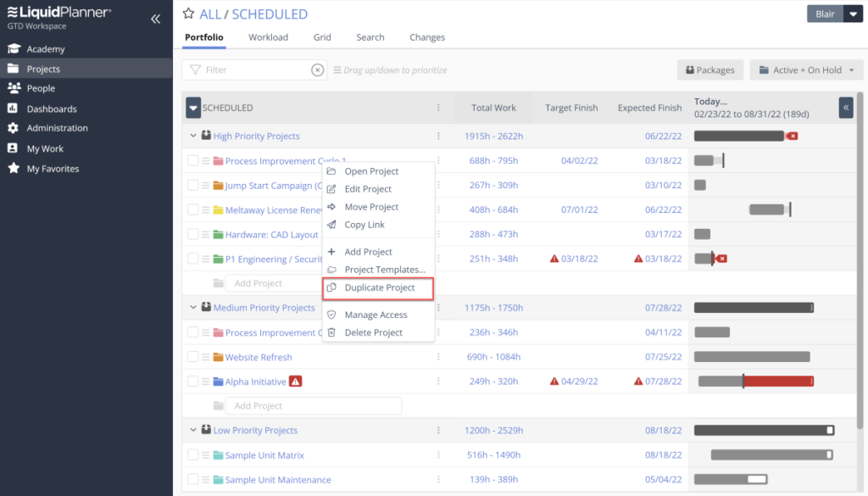The image size is (868, 496).
Task: Check the Alpha Initiative checkbox
Action: [x=192, y=381]
